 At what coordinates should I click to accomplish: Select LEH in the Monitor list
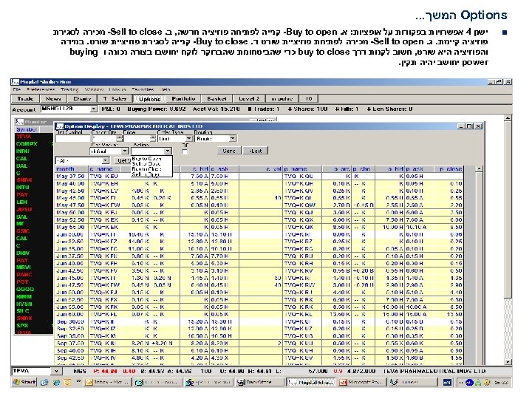click(x=21, y=202)
